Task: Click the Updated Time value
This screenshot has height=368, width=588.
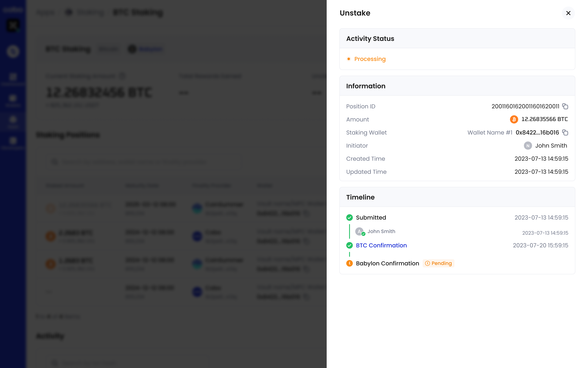Action: pos(541,172)
